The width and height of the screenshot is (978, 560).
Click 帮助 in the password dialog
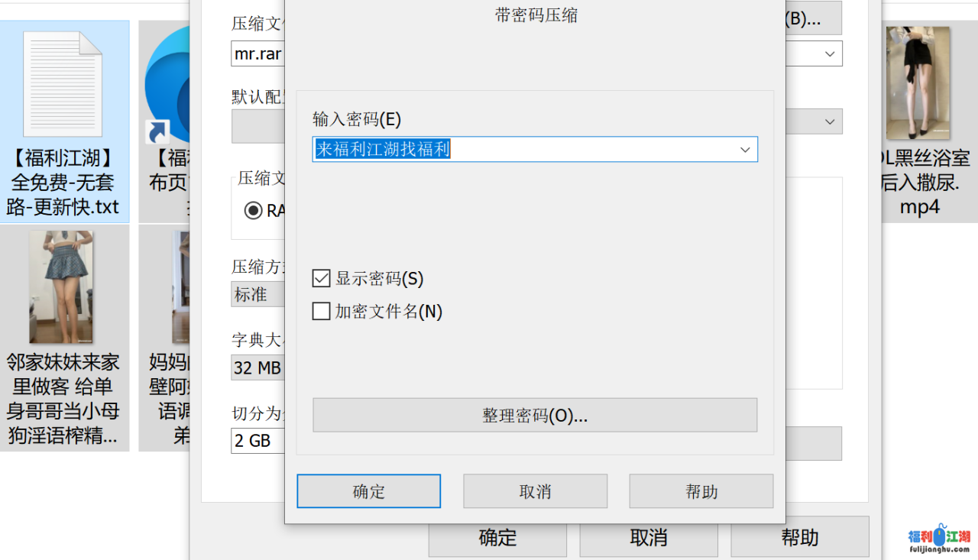click(x=701, y=491)
